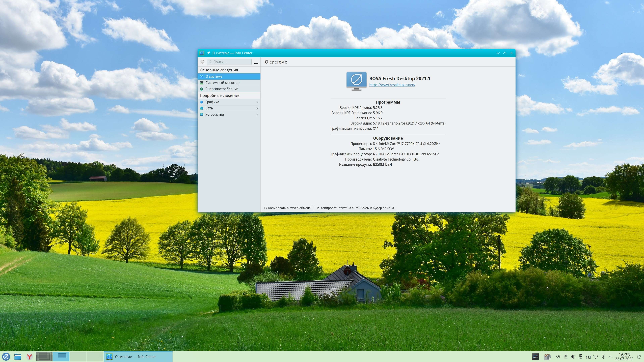Switch the ru keyboard layout indicator
644x362 pixels.
pos(588,357)
